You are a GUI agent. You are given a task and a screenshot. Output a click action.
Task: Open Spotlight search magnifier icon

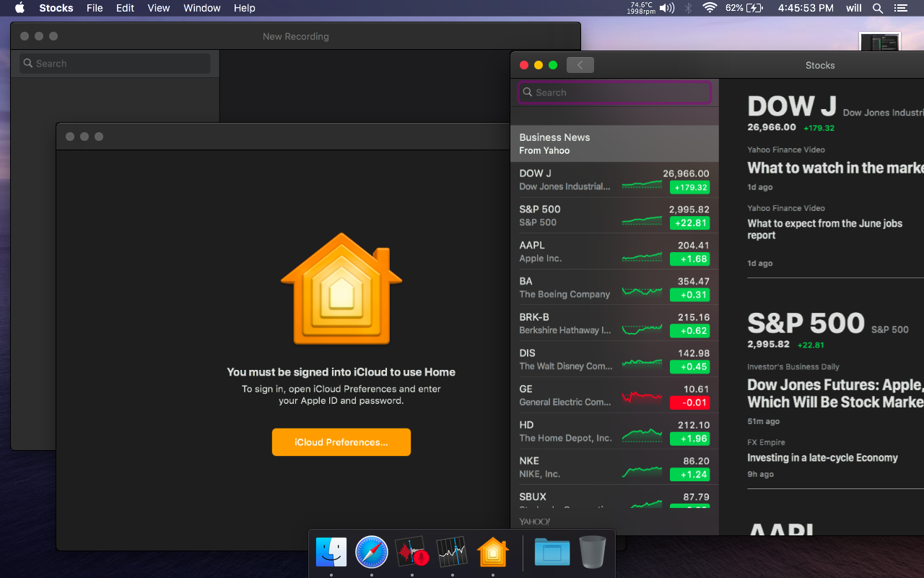point(878,8)
